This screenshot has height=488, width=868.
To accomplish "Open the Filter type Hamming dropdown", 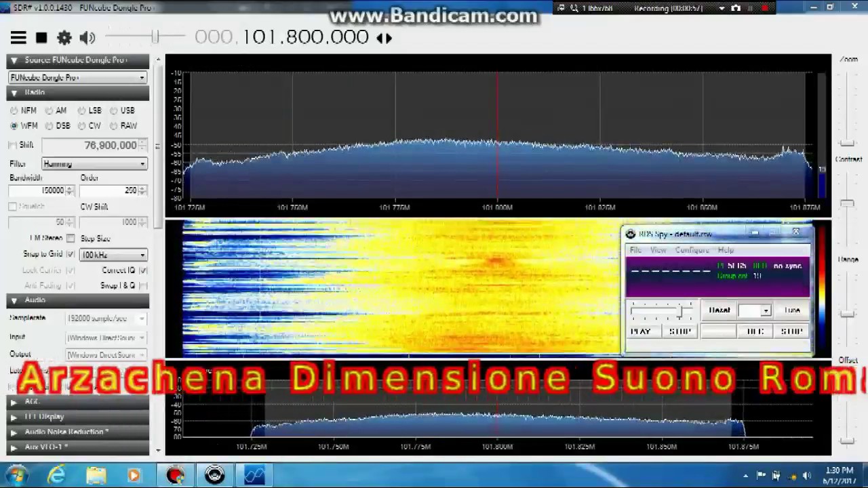I will (x=94, y=164).
